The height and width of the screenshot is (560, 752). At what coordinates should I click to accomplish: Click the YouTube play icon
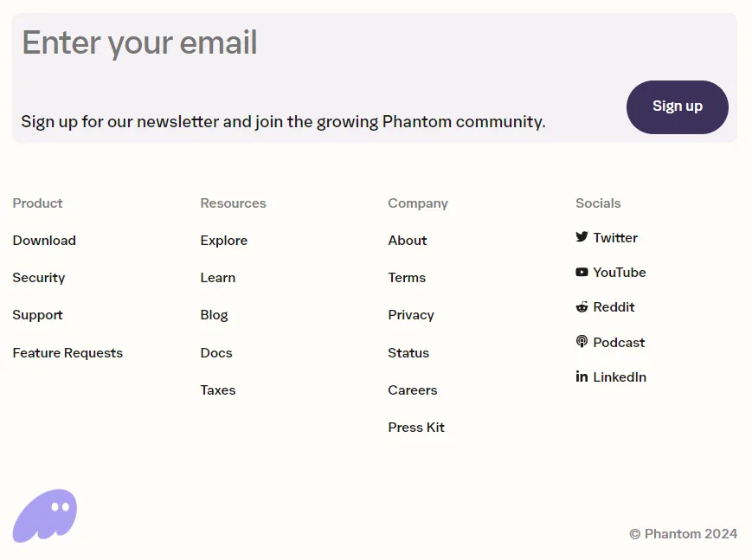coord(582,272)
